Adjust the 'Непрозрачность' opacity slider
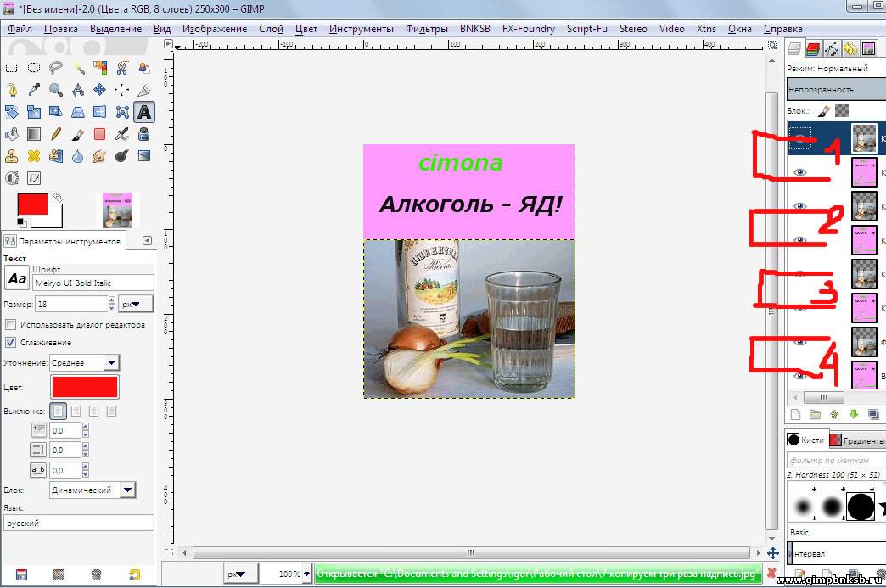The image size is (886, 588). tap(836, 89)
